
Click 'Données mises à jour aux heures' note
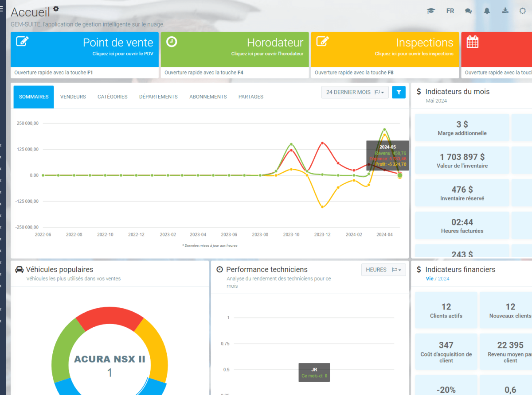pyautogui.click(x=210, y=245)
